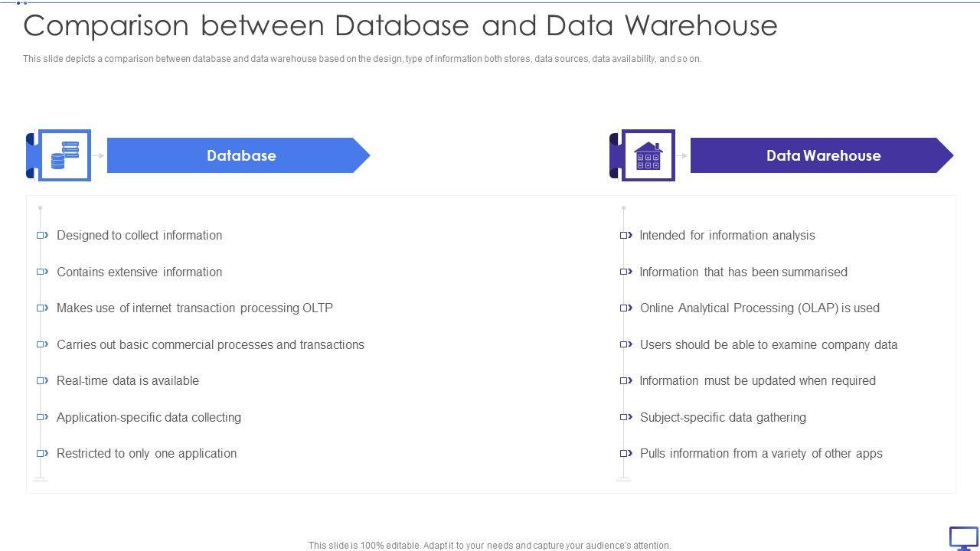Click the monitor icon in bottom corner
The image size is (980, 551).
point(963,537)
